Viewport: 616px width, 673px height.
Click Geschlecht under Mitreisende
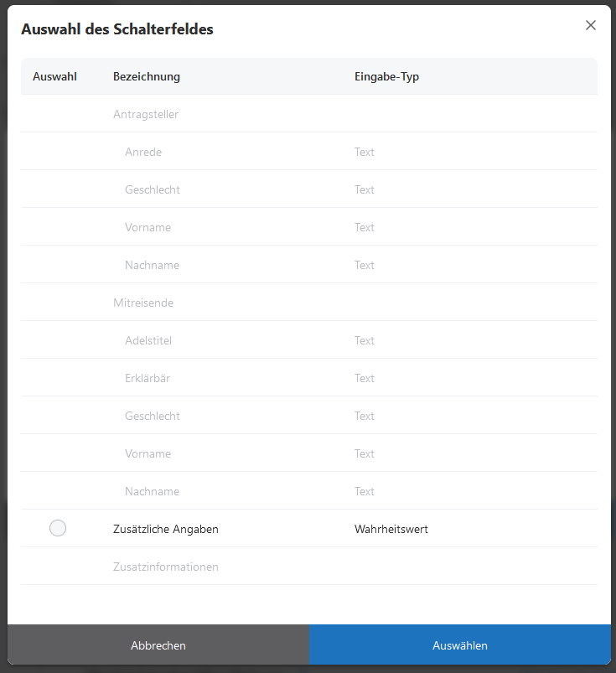[153, 416]
